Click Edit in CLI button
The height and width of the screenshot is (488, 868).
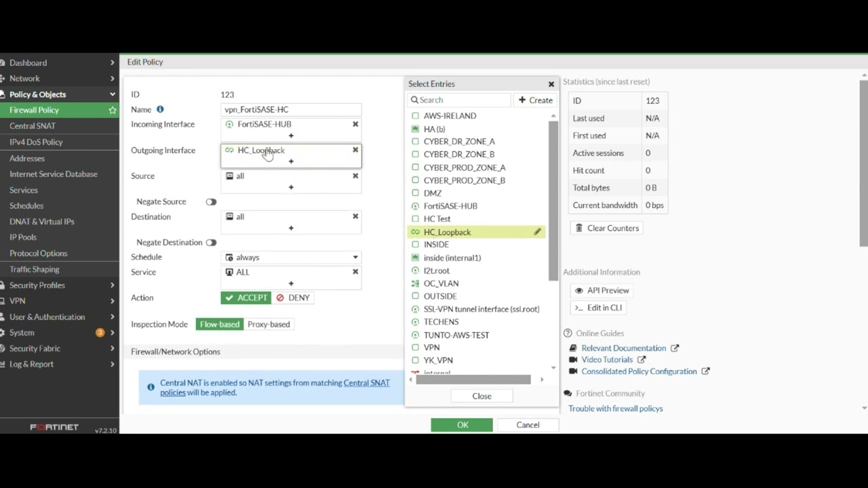click(x=598, y=308)
